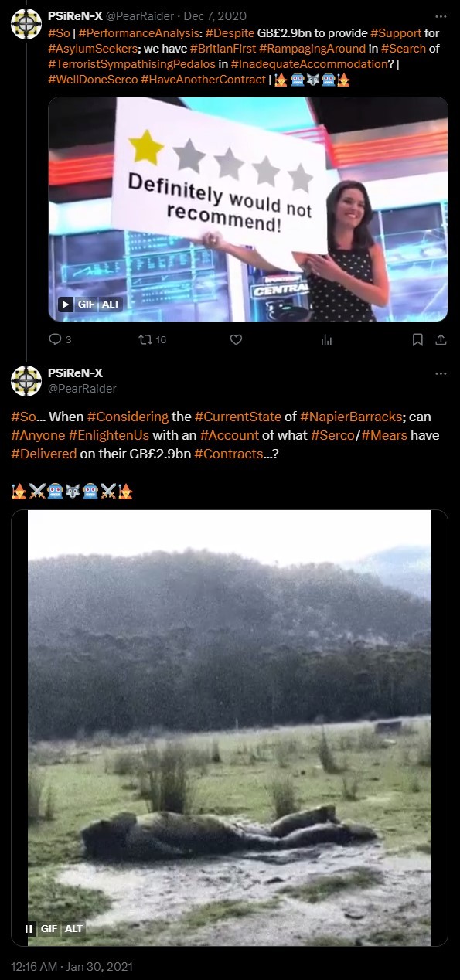Viewport: 460px width, 980px height.
Task: Open the rainy field GIF thumbnail
Action: [x=230, y=727]
